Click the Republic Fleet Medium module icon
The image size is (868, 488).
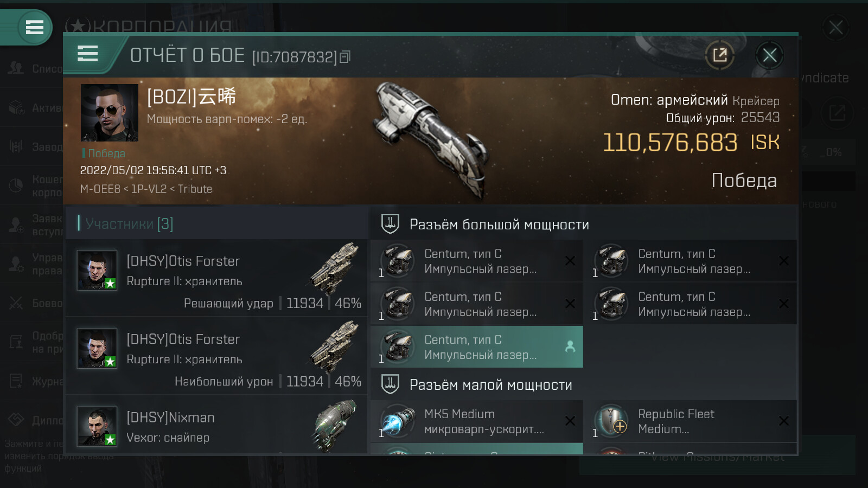[611, 421]
